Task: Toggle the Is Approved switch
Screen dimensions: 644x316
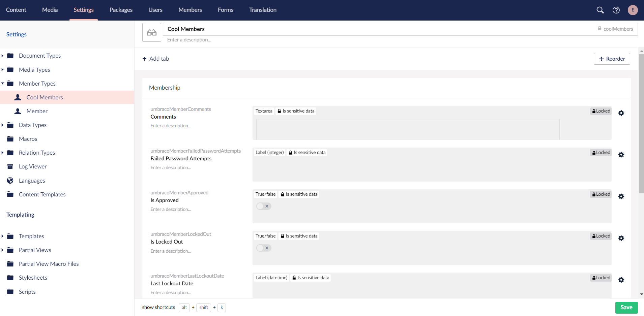Action: click(x=264, y=206)
